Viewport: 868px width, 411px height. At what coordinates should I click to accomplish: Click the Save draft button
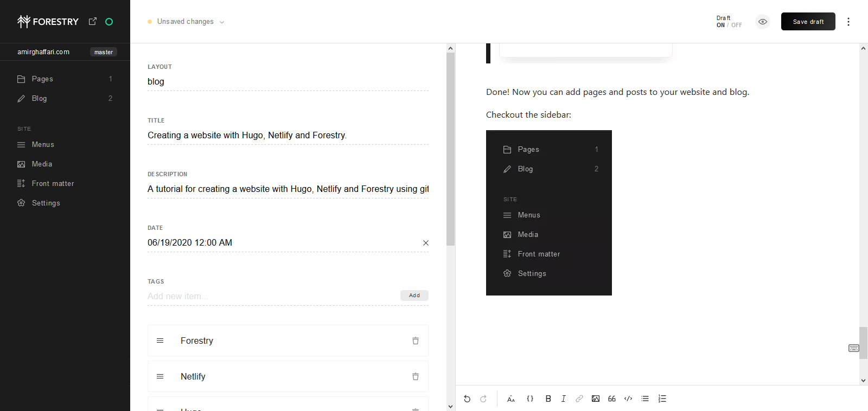[x=808, y=22]
